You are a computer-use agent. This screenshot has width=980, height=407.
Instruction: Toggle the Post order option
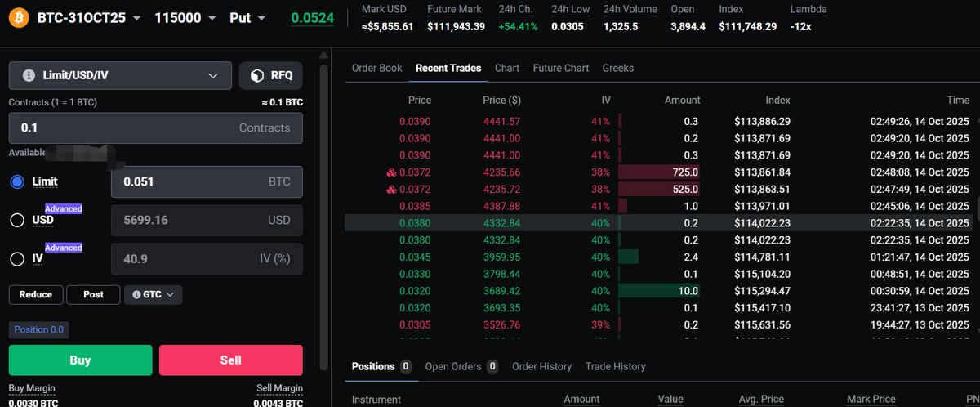(x=94, y=294)
